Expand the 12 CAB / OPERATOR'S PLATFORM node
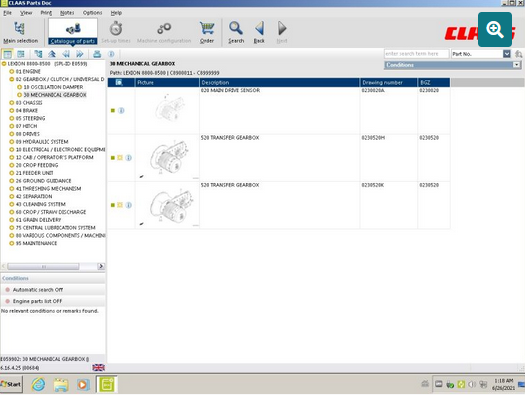The width and height of the screenshot is (525, 395). tap(12, 157)
